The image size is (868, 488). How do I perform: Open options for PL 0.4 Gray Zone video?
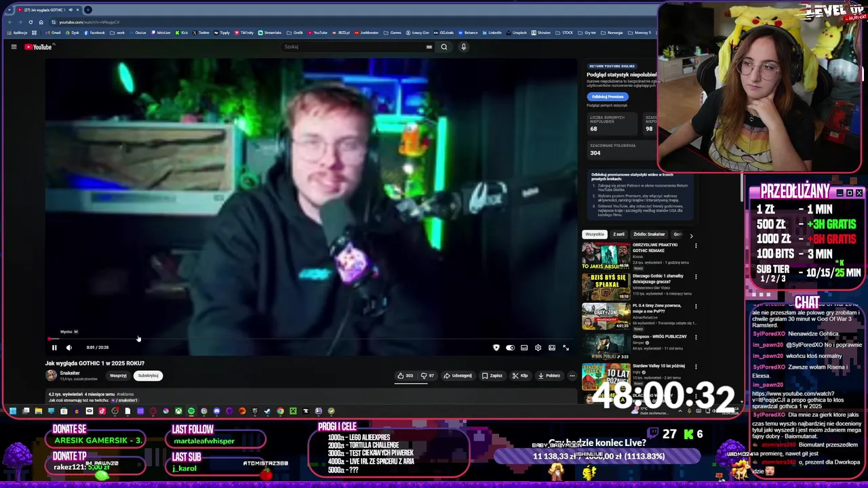click(696, 306)
